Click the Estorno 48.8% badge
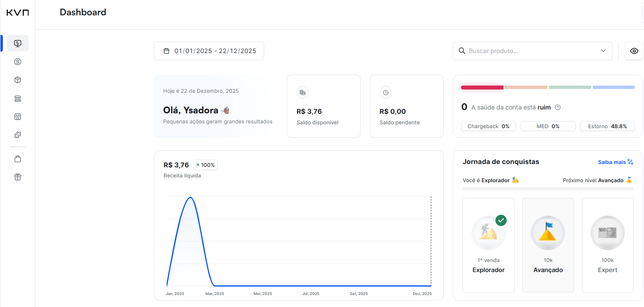The image size is (644, 307). click(x=607, y=126)
